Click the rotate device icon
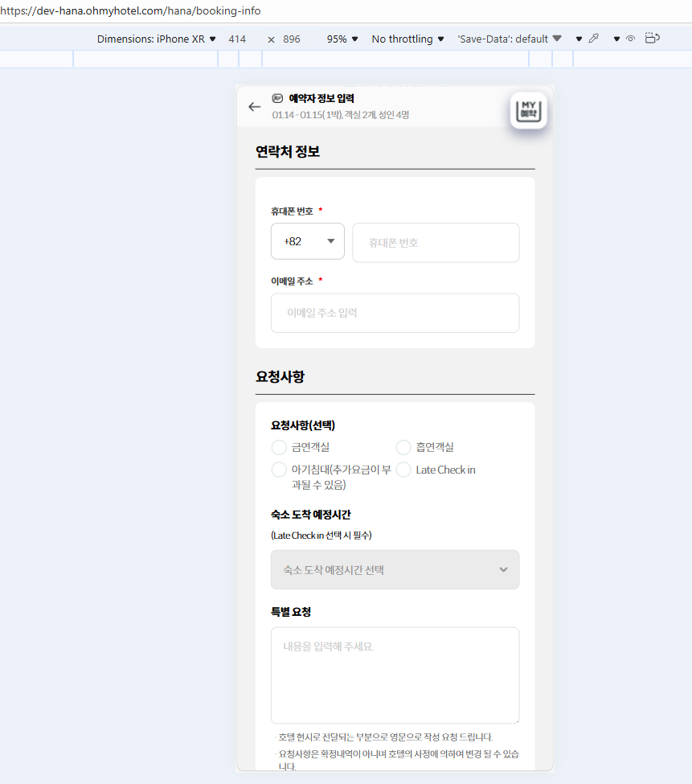Viewport: 692px width, 784px height. point(652,38)
